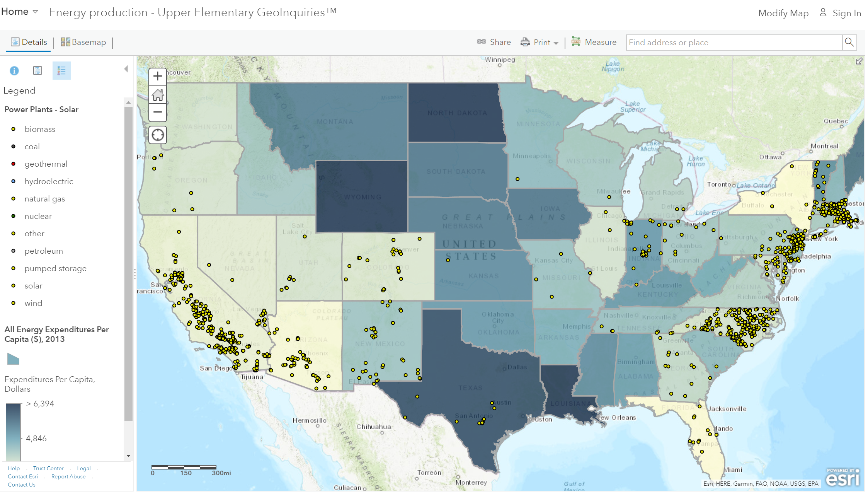The height and width of the screenshot is (495, 868).
Task: Click the legend scrollbar down arrow
Action: [129, 456]
